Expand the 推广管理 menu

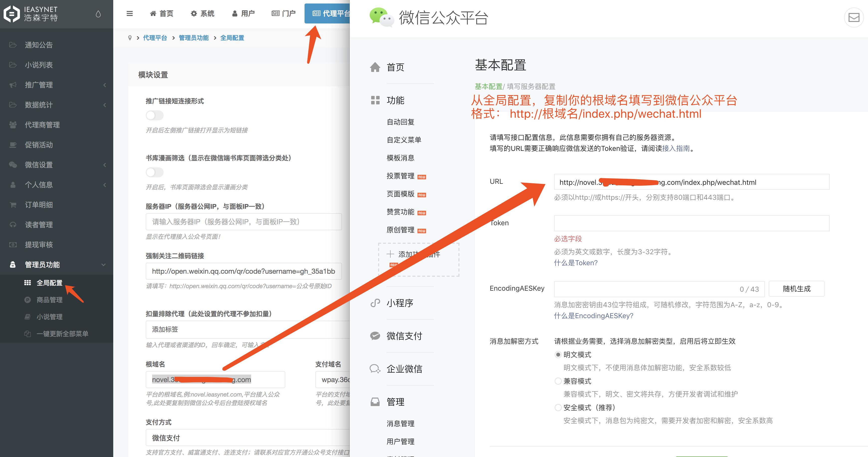pos(38,85)
